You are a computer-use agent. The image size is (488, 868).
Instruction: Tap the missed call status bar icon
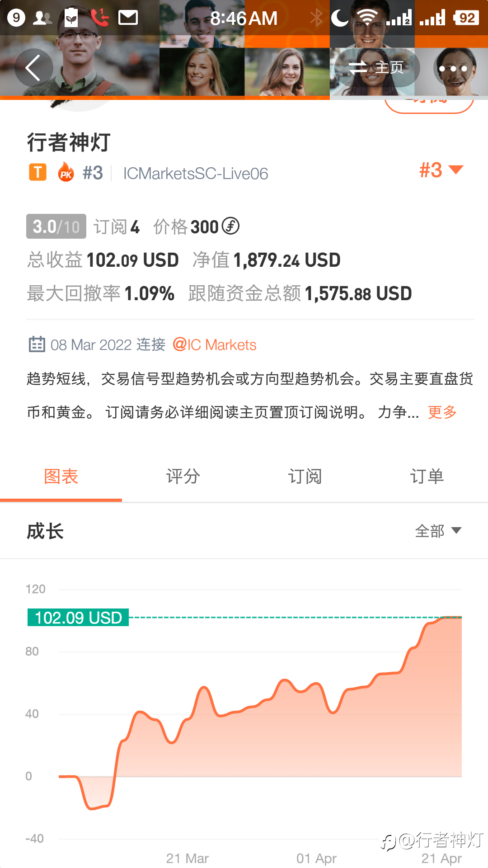click(x=99, y=18)
